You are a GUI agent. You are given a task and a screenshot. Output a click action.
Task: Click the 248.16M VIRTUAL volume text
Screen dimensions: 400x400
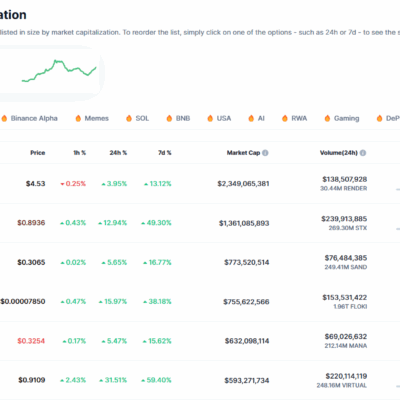(x=342, y=385)
